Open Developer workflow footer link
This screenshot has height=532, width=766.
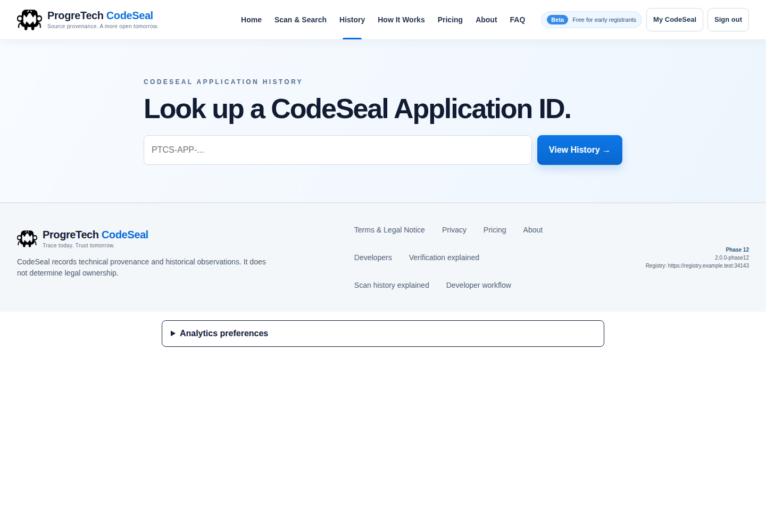tap(478, 285)
